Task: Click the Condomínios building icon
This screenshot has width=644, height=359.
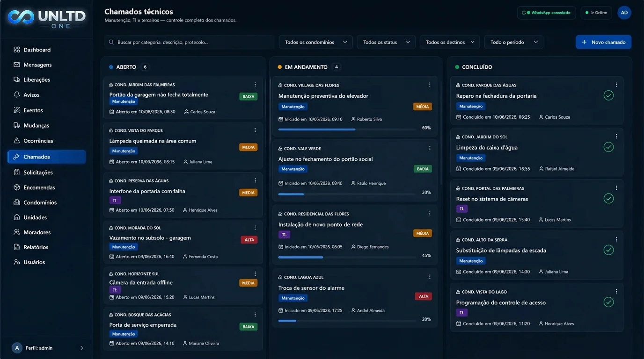Action: [17, 202]
